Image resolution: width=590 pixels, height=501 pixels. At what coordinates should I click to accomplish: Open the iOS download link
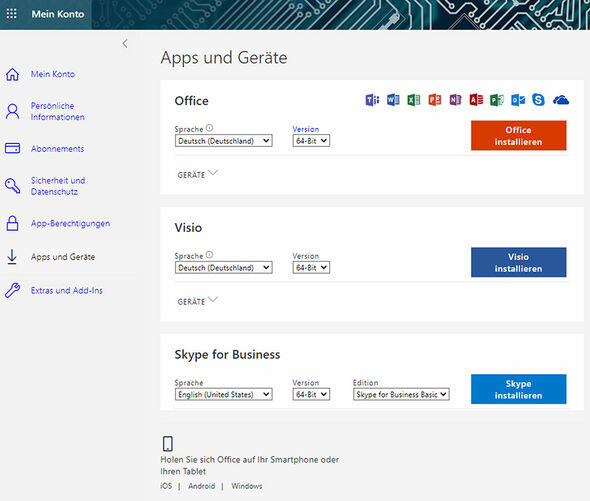pos(166,486)
